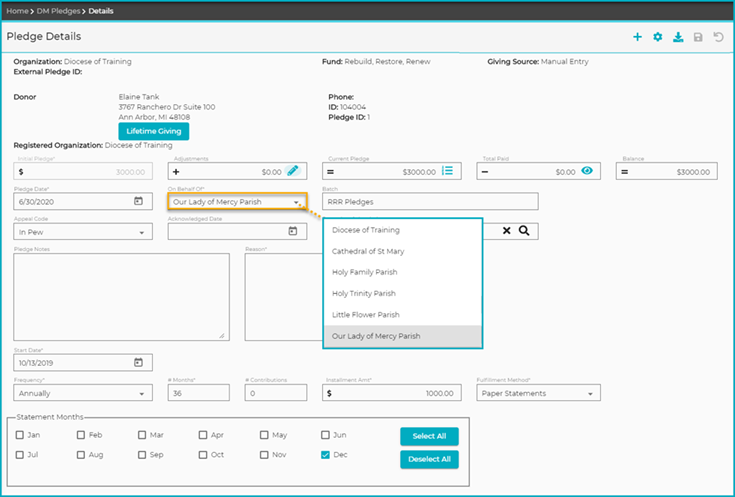Select Little Flower Parish option
735x497 pixels.
pyautogui.click(x=403, y=315)
